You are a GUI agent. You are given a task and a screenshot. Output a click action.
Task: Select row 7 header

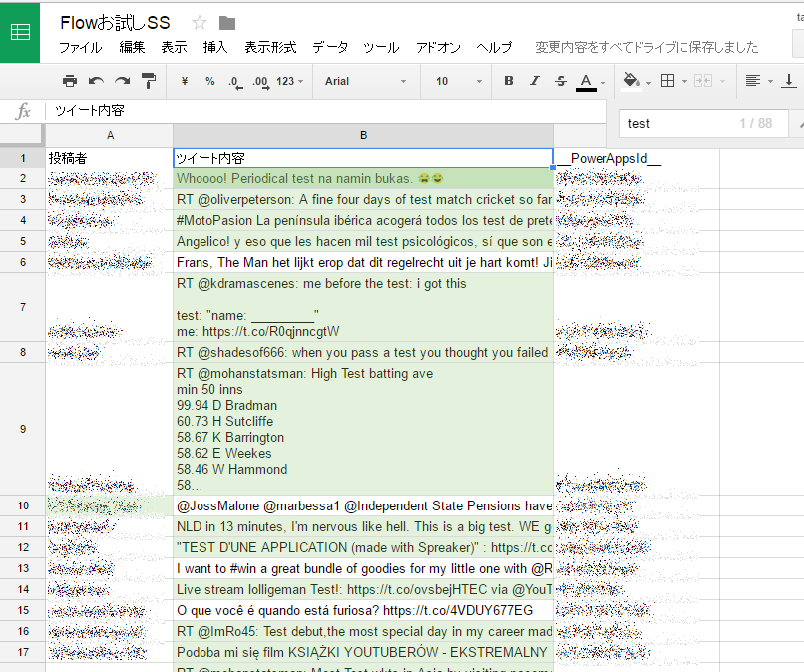coord(23,307)
